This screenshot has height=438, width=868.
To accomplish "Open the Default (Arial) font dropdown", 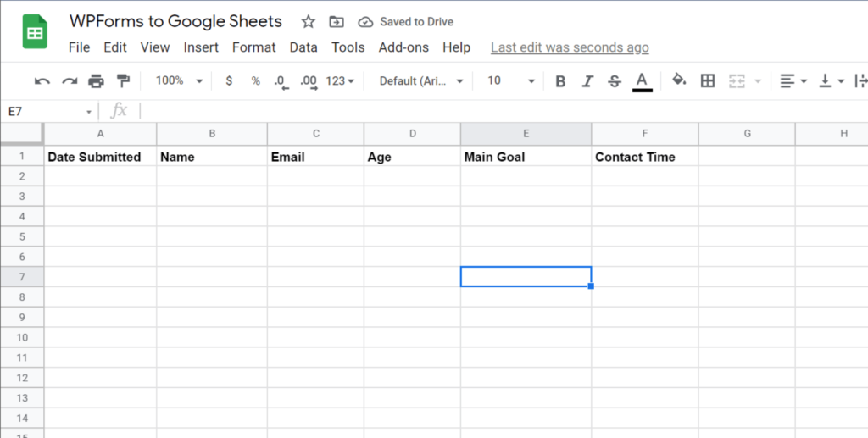I will pos(421,81).
